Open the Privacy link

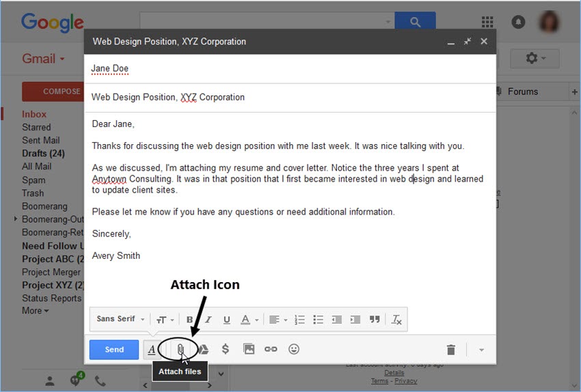click(406, 381)
